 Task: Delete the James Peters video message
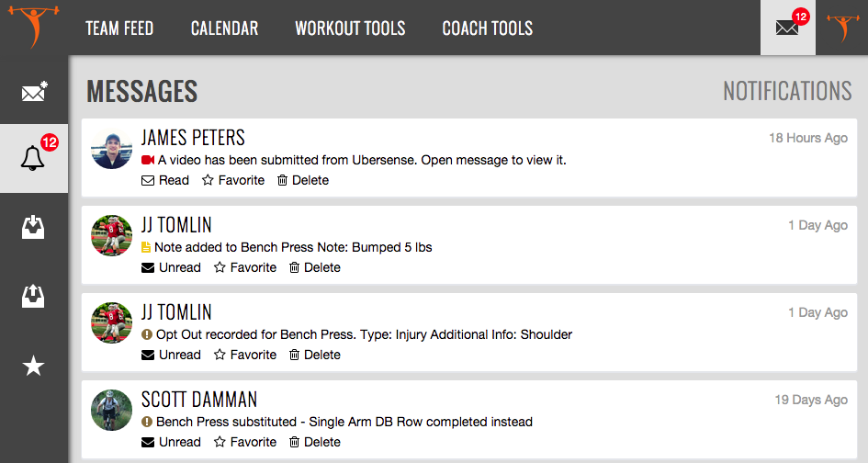pos(303,180)
